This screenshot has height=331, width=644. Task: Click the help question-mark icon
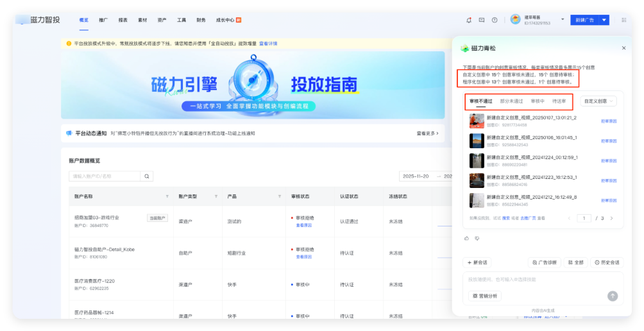[495, 20]
